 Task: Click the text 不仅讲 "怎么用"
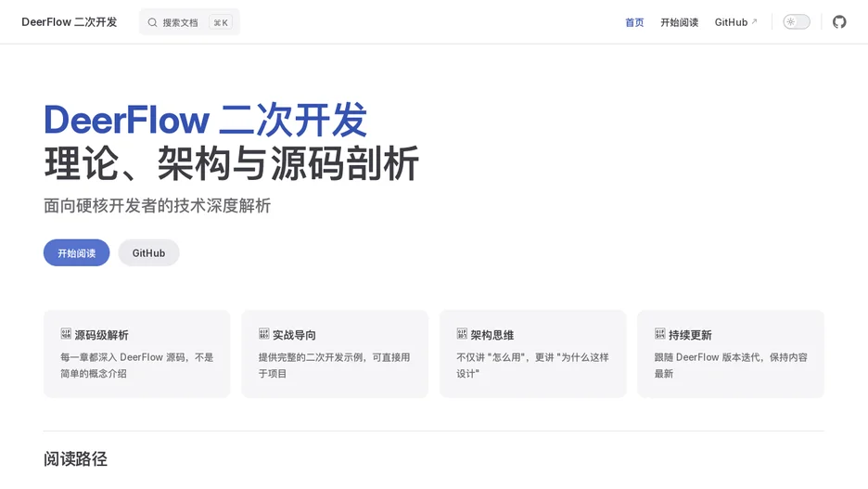point(490,358)
